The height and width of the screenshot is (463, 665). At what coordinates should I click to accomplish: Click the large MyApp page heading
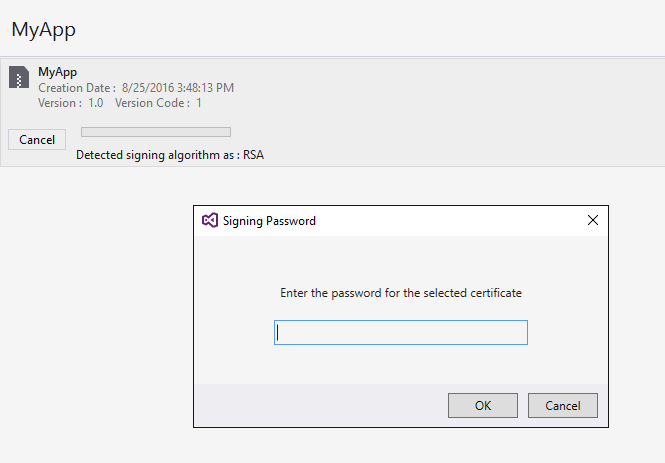tap(43, 30)
